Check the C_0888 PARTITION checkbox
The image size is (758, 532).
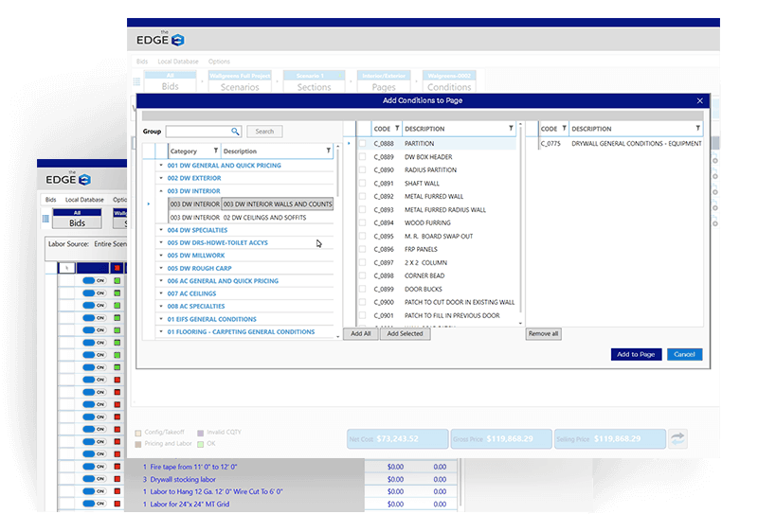pyautogui.click(x=362, y=143)
